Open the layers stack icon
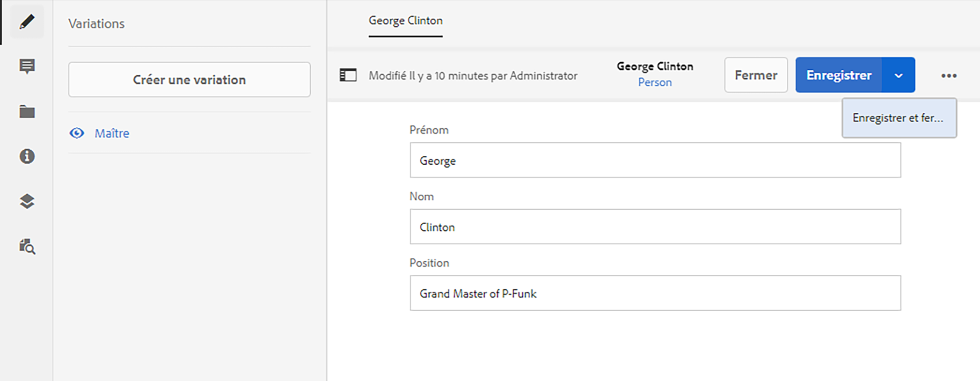 point(27,201)
